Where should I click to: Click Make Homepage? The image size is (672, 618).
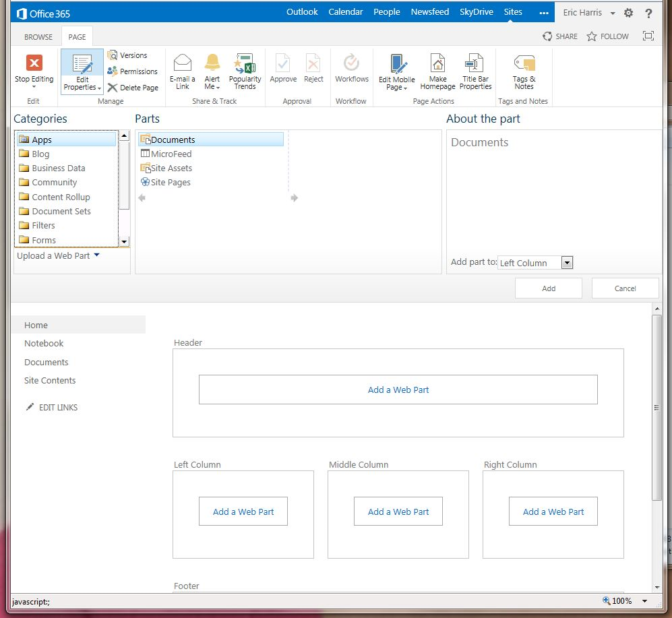coord(437,71)
